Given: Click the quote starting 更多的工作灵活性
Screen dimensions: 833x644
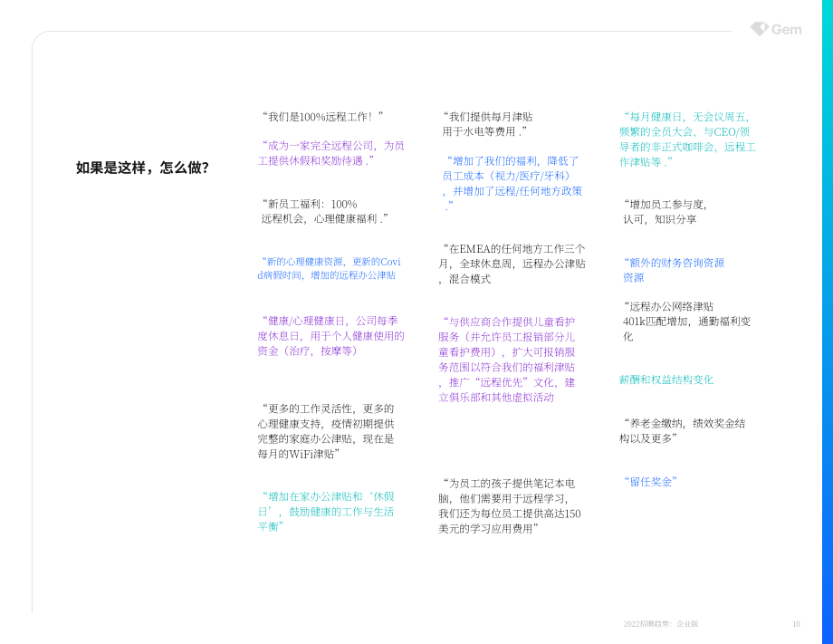Looking at the screenshot, I should [326, 431].
